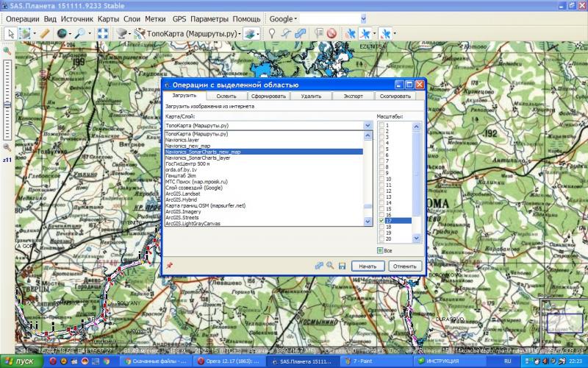Click the floppy disk save icon in dialog
Screen dimensions: 588x368
click(x=342, y=265)
